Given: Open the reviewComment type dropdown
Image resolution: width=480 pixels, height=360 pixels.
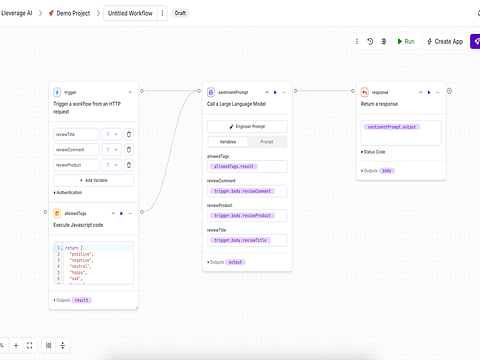Looking at the screenshot, I should (x=112, y=150).
